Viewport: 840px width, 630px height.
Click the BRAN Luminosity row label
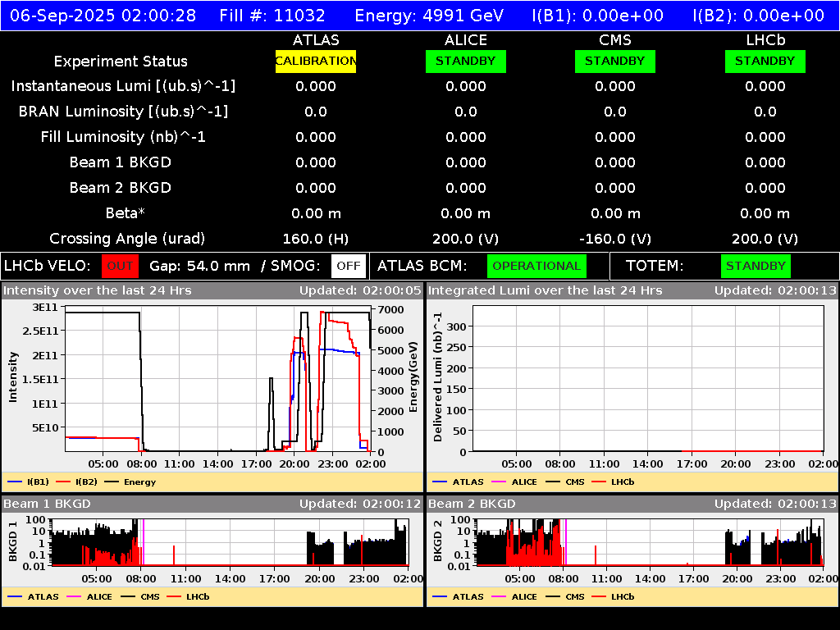click(123, 112)
